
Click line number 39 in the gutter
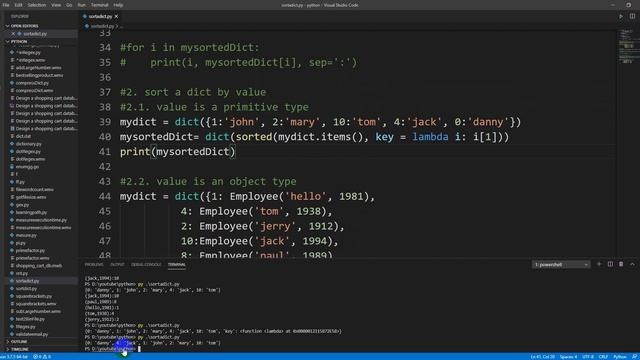click(105, 122)
